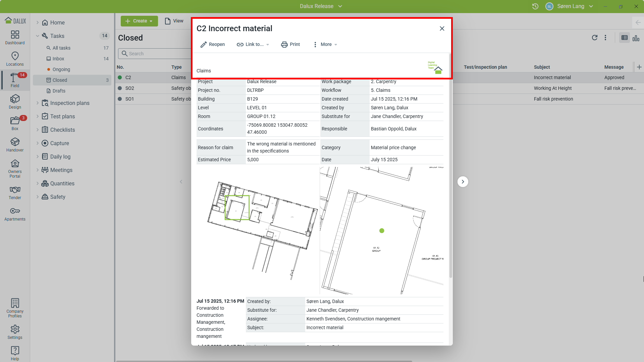Open the Dashboard sidebar icon
The width and height of the screenshot is (644, 362).
pos(15,37)
